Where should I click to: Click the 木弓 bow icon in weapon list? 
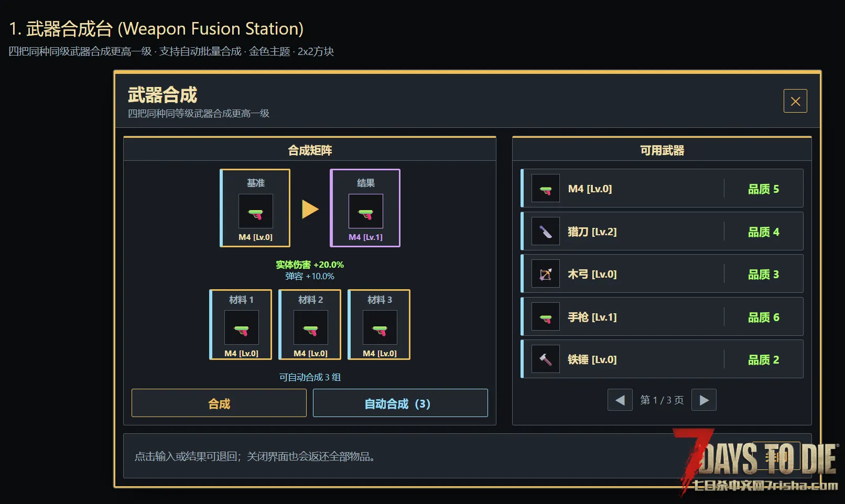click(x=546, y=274)
